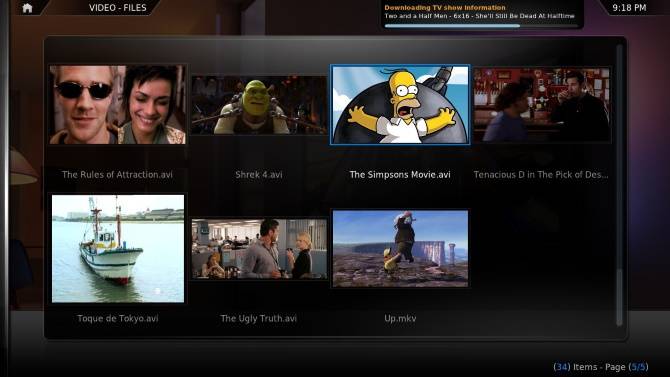Select the Up.mkv thumbnail
This screenshot has width=670, height=377.
click(x=400, y=248)
